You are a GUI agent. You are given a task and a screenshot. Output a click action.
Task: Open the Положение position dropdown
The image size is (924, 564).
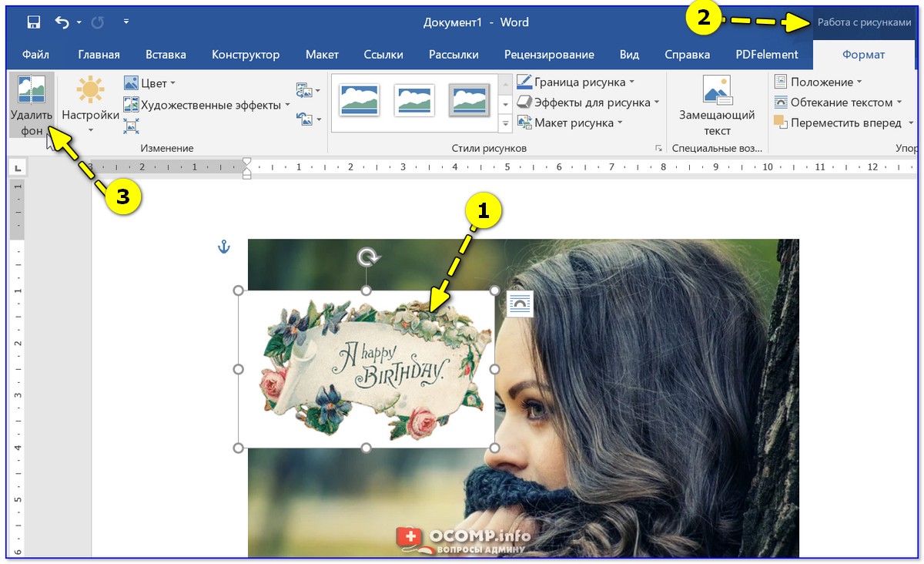(x=818, y=82)
